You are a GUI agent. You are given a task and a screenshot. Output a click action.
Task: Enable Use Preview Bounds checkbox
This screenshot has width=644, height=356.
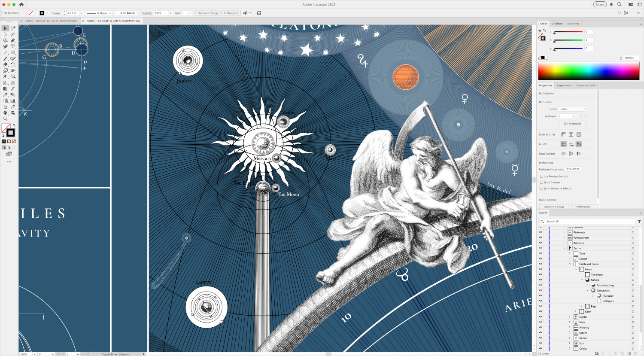[x=541, y=176]
